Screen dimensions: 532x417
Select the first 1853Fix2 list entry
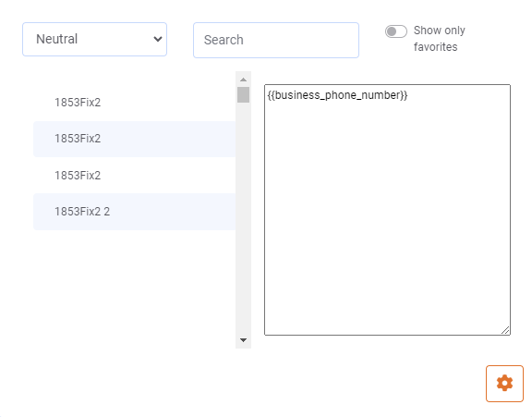[134, 103]
